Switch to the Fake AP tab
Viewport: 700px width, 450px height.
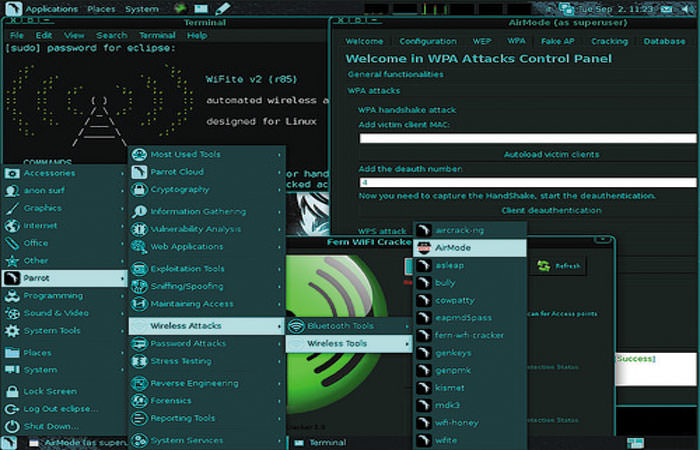point(558,41)
